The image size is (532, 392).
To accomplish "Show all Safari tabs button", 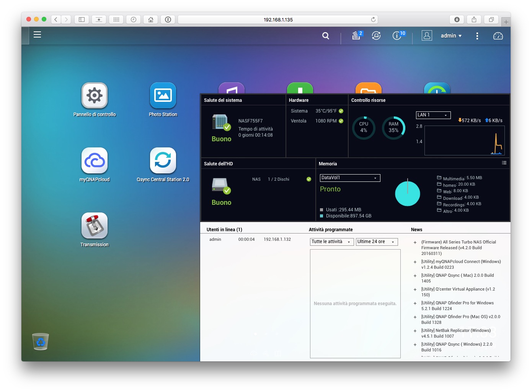I will pos(491,20).
